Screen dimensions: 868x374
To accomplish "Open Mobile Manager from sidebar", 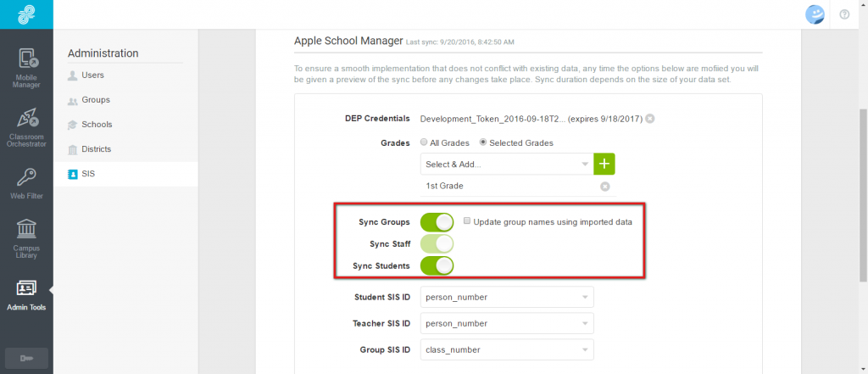I will tap(26, 68).
